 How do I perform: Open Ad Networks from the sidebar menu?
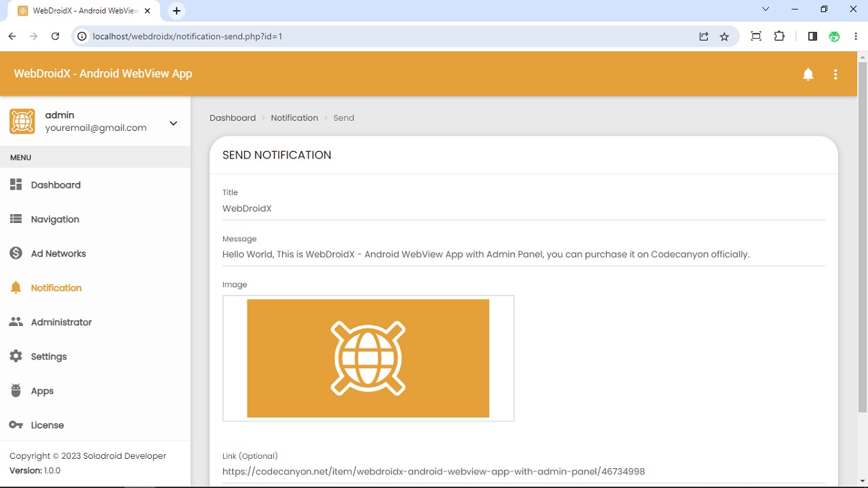pyautogui.click(x=95, y=253)
